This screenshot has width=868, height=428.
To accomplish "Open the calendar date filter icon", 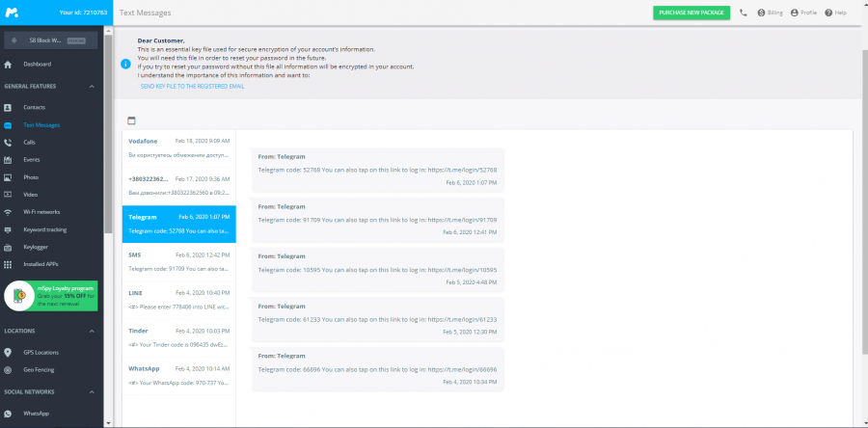I will click(131, 120).
